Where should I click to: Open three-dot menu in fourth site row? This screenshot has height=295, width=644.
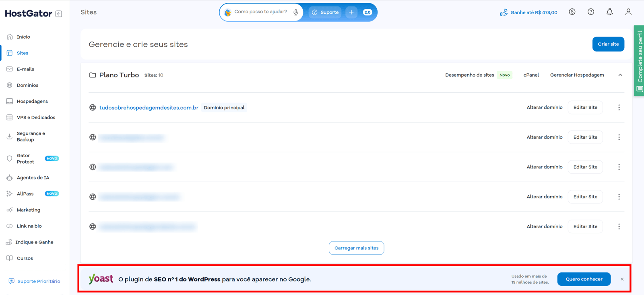619,197
